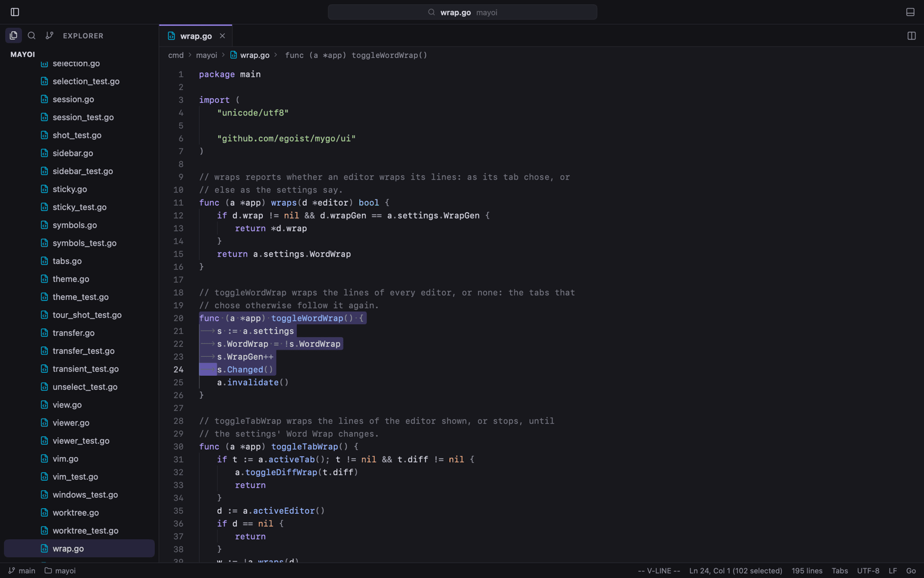
Task: Open session.go in explorer
Action: (79, 99)
